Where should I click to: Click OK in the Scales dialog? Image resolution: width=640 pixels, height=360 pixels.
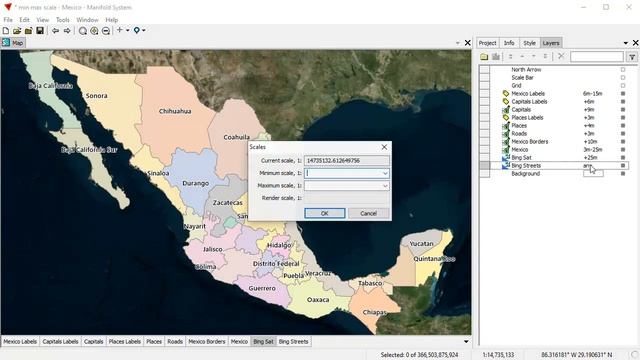point(324,213)
